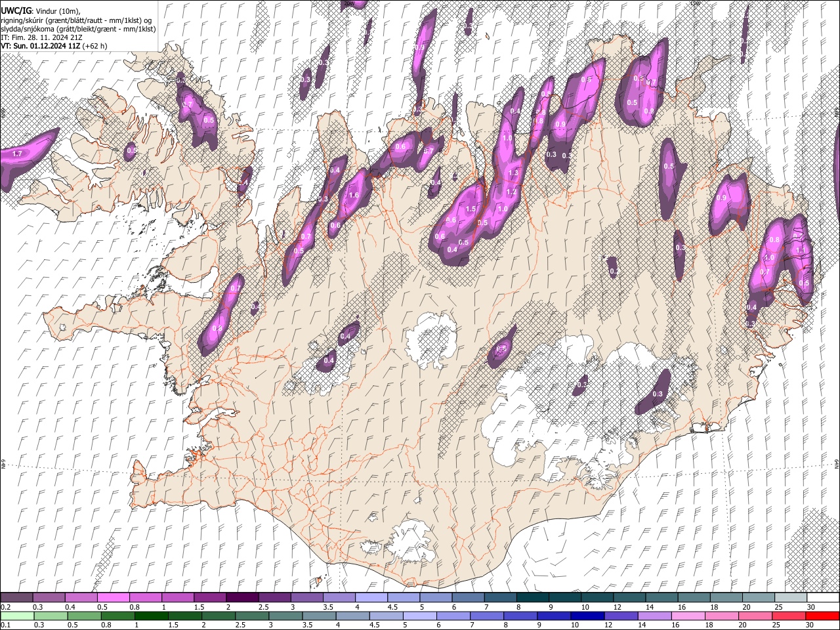Pick the dark purple 0.2 snow legend swatch
Viewport: 840px width, 630px height.
click(16, 598)
